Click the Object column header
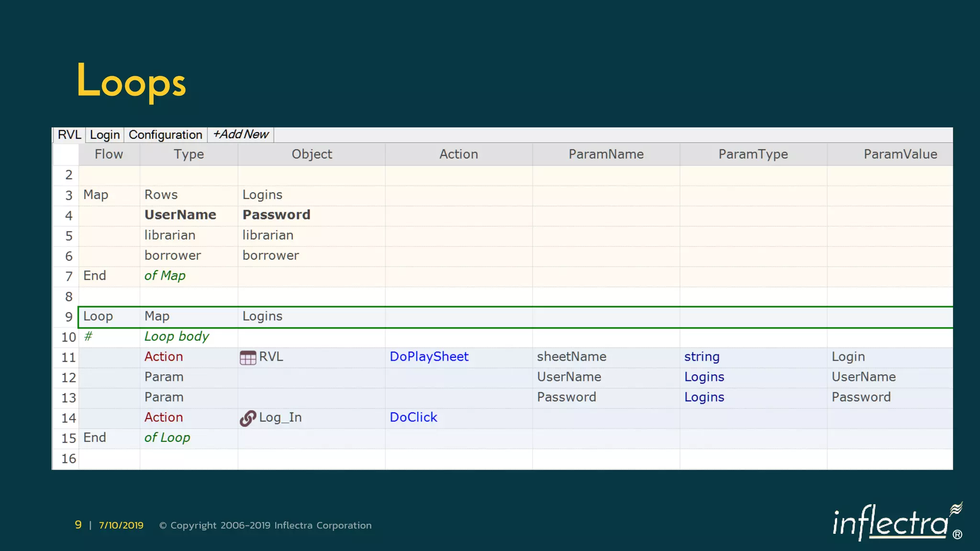This screenshot has height=551, width=980. 312,154
